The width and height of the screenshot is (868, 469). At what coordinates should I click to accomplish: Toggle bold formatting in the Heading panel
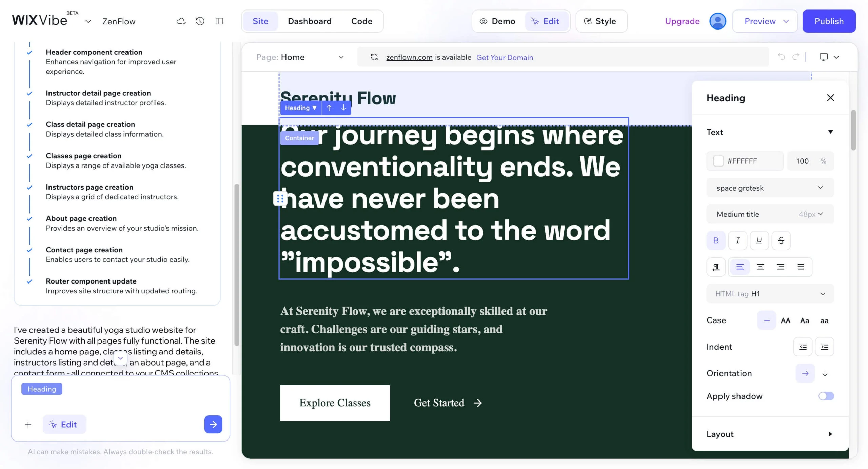(716, 240)
